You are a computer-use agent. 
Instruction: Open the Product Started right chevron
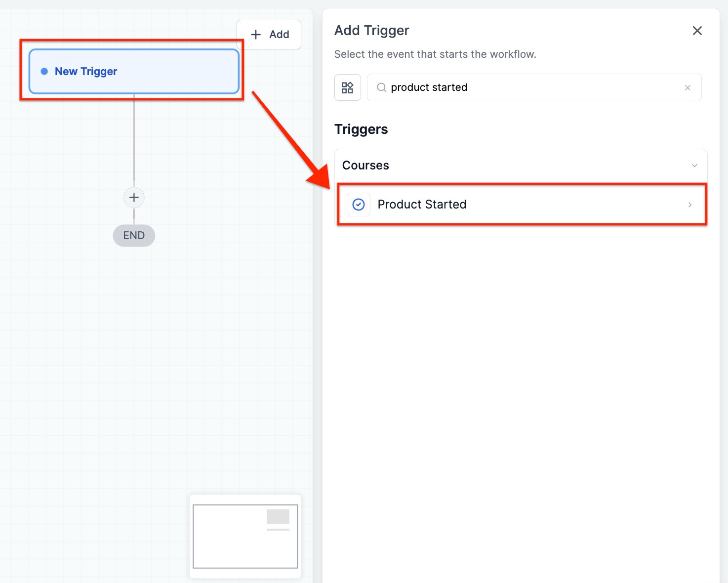click(690, 205)
